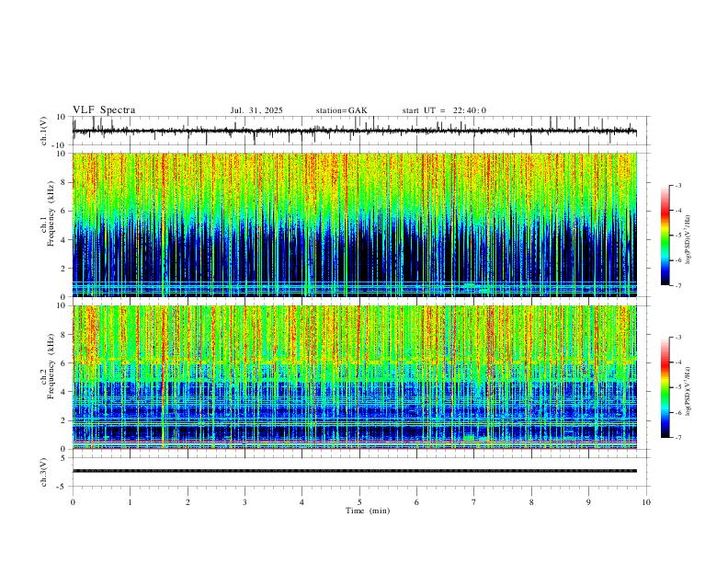The image size is (728, 563).
Task: Click the date text "Jul. 31, 2025"
Action: coord(256,110)
